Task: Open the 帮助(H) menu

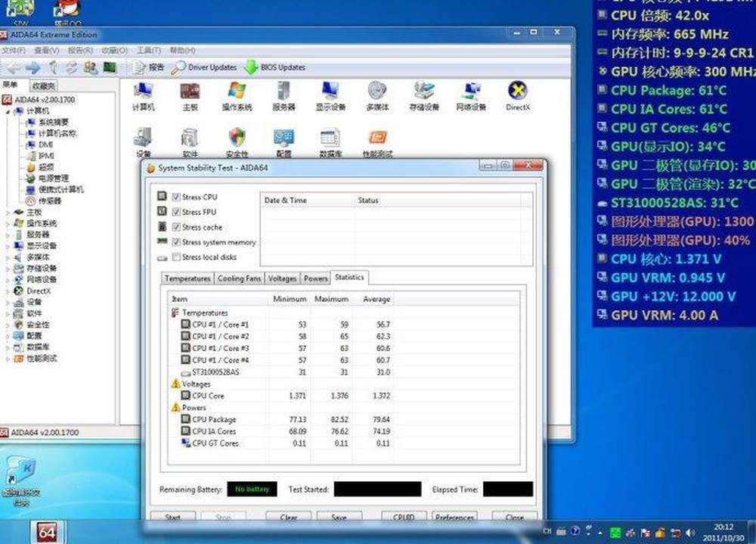Action: click(x=182, y=50)
